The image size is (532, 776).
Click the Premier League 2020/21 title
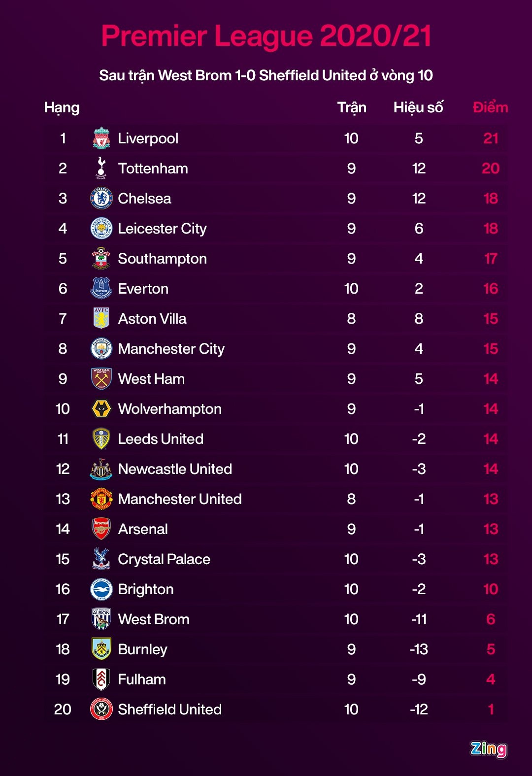coord(266,36)
